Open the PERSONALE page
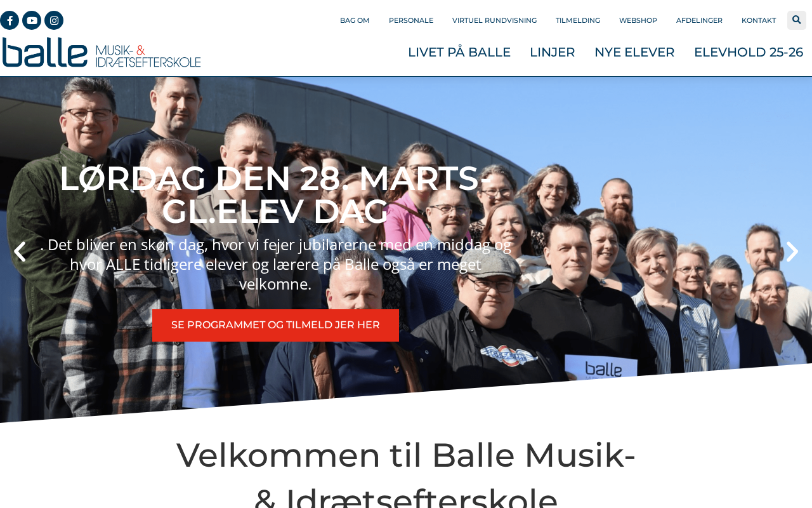Screen dimensions: 812x508 click(x=411, y=20)
